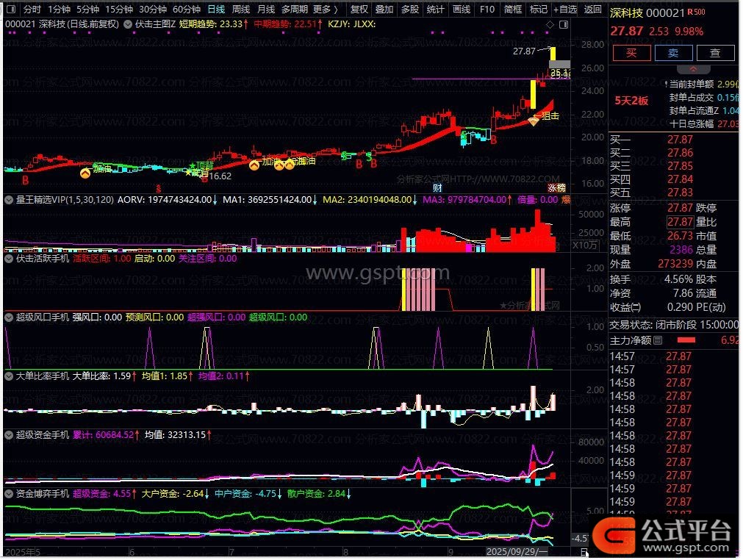Click the 大单比率手机 panel chevron icon
The image size is (743, 560).
click(10, 376)
